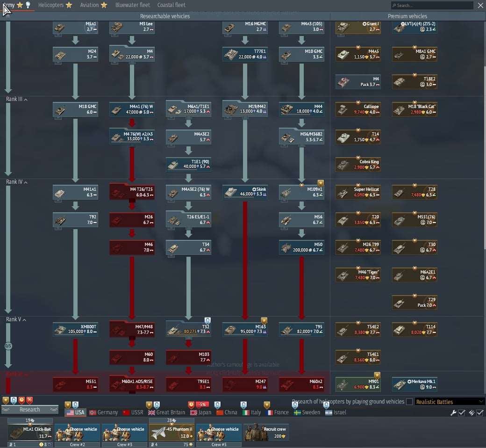Click the T34 heavy tank card
This screenshot has height=448, width=486.
(x=188, y=247)
